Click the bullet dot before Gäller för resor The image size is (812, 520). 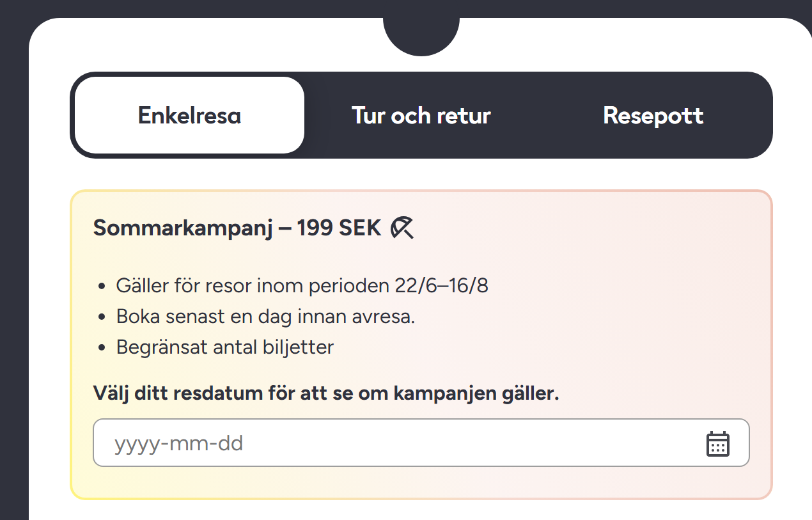coord(102,287)
